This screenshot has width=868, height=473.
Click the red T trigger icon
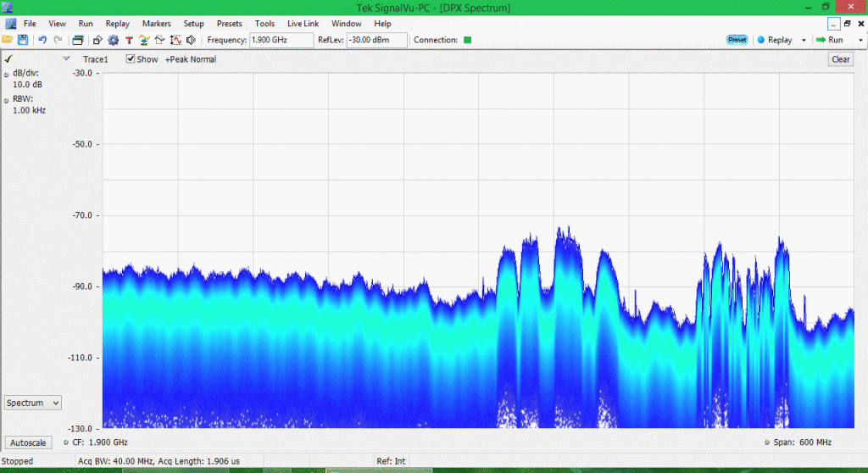[129, 40]
